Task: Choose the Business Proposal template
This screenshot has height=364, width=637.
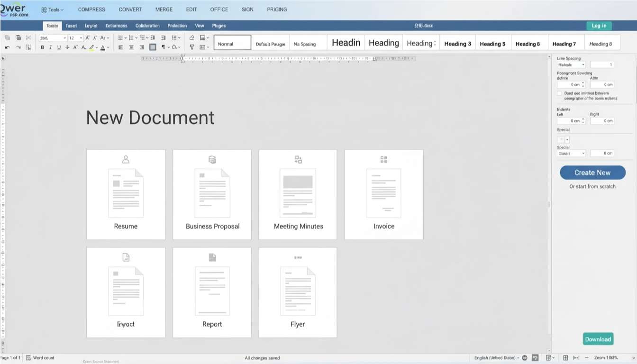Action: 212,194
